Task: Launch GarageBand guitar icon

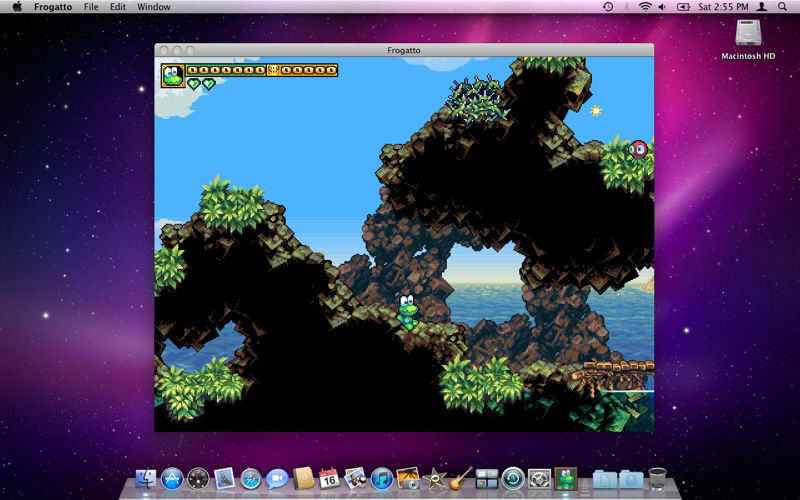Action: tap(460, 479)
